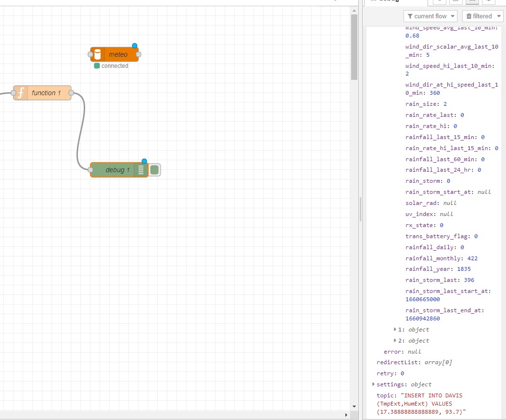Image resolution: width=506 pixels, height=420 pixels.
Task: Click the function 1 node's f icon
Action: pyautogui.click(x=21, y=93)
